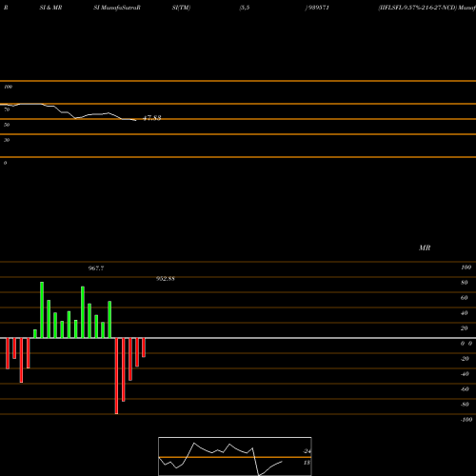Click the ')939571' code in header
Screen dimensions: 476x476
coord(317,8)
